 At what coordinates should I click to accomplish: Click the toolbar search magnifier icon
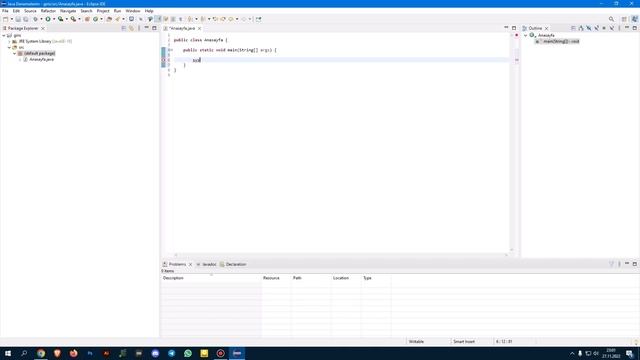[611, 19]
